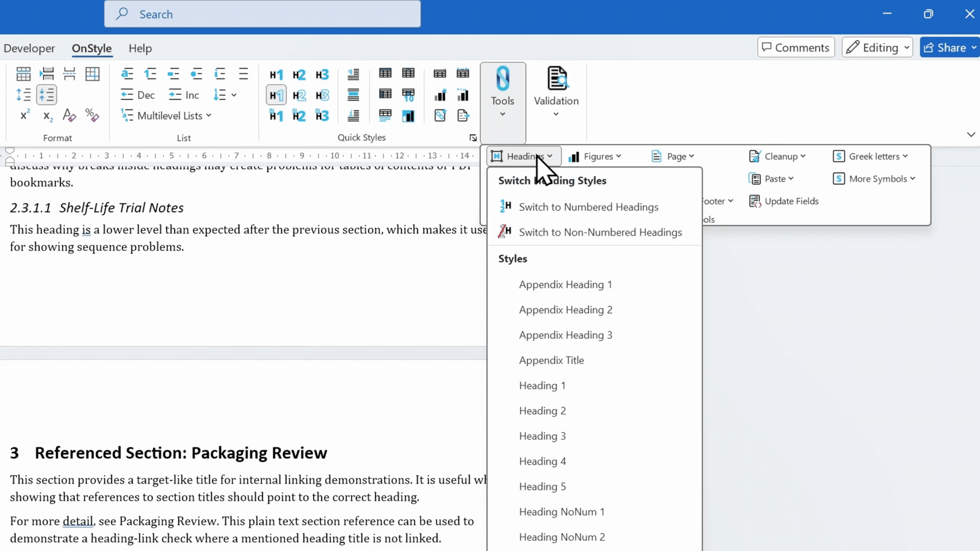Screen dimensions: 980x551
Task: Apply the dash list style icon
Action: 174,74
